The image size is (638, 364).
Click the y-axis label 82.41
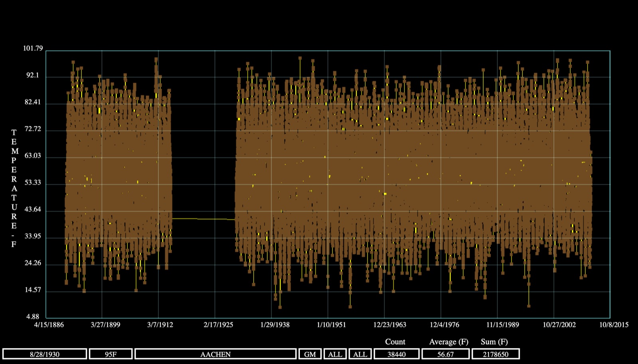tap(33, 102)
